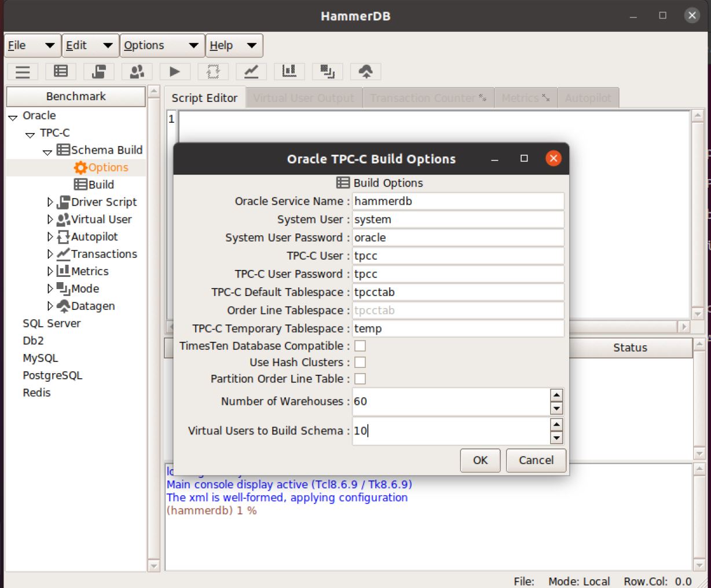
Task: Click Cancel in Build Options dialog
Action: point(536,460)
